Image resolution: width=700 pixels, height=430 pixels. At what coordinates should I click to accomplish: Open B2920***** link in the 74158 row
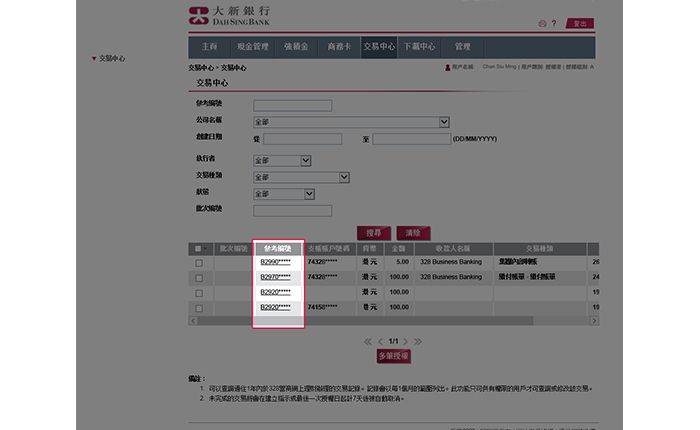(x=275, y=307)
